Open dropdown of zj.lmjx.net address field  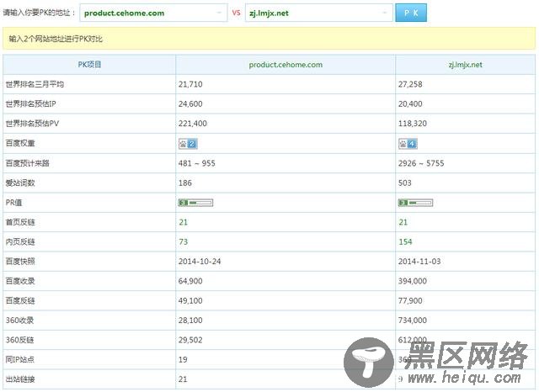pyautogui.click(x=384, y=13)
